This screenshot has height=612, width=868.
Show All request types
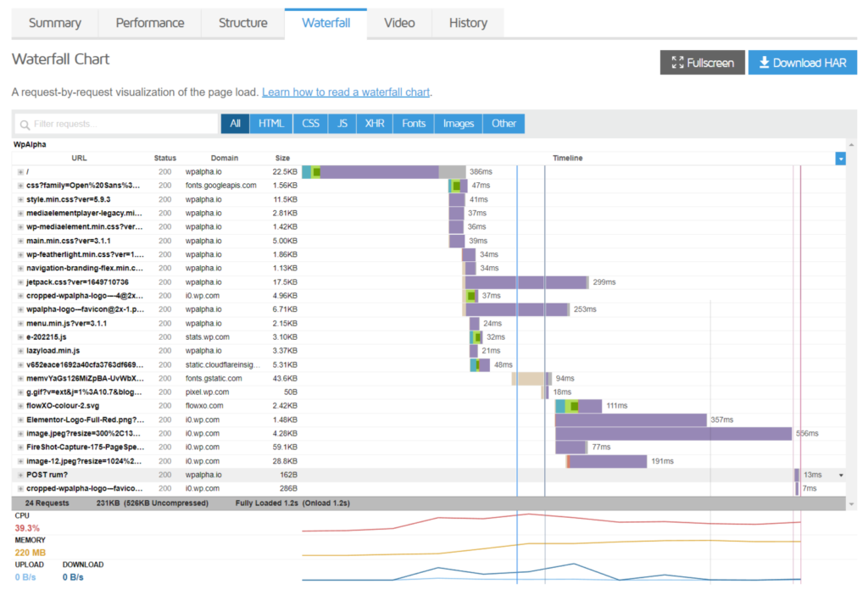pyautogui.click(x=236, y=124)
